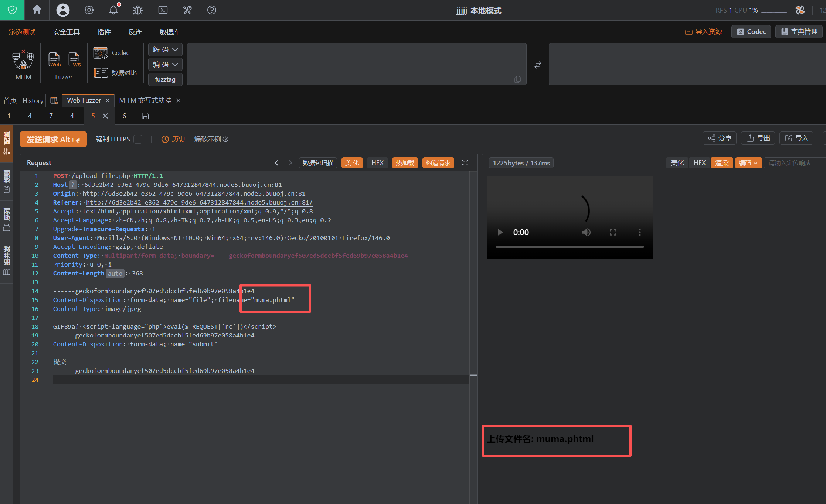Screen dimensions: 826x504
Task: Switch to MITM 交互式劫持 tab
Action: (145, 100)
